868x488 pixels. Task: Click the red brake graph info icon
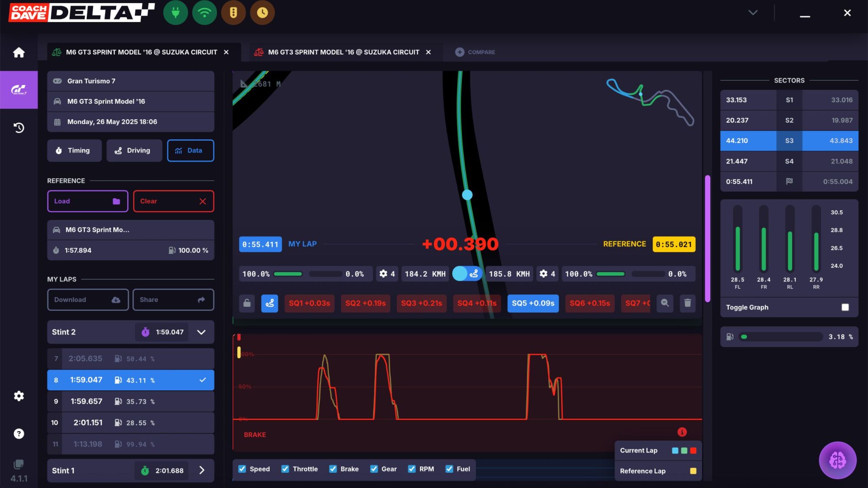[x=682, y=432]
